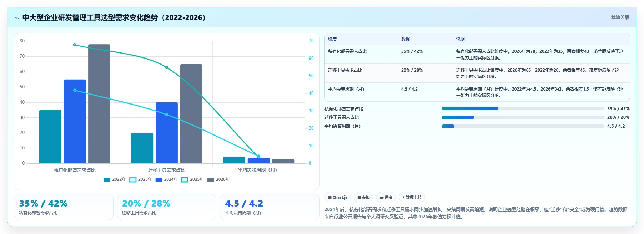Open the 20% / 28% data card
The width and height of the screenshot is (644, 234).
pos(167,207)
